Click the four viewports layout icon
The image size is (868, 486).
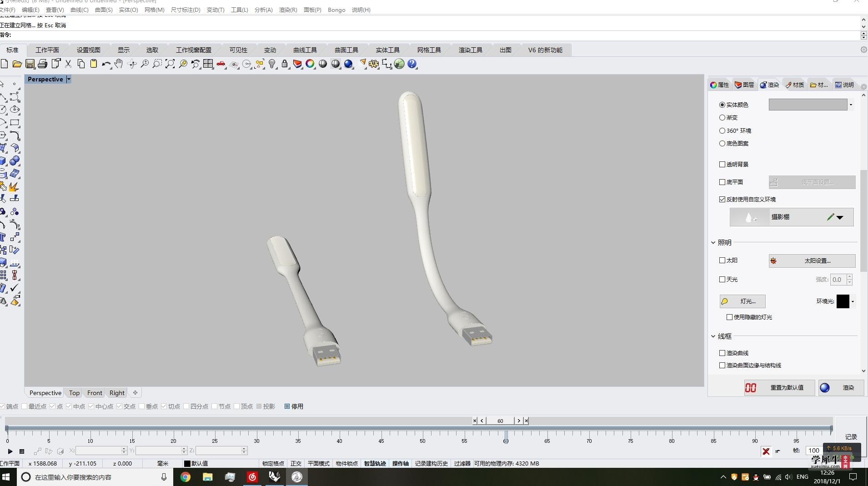[x=208, y=64]
